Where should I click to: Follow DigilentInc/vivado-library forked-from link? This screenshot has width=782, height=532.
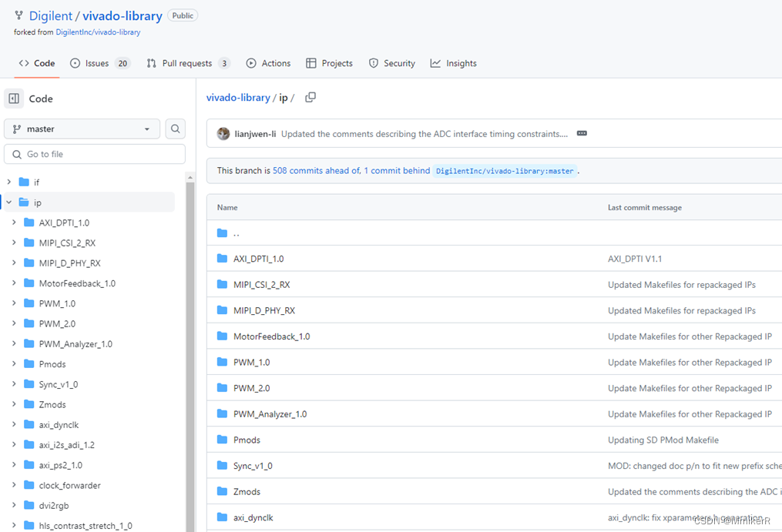[x=98, y=32]
